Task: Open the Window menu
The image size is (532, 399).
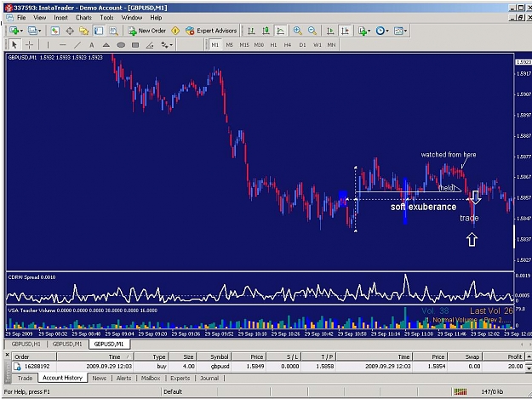Action: (x=132, y=18)
